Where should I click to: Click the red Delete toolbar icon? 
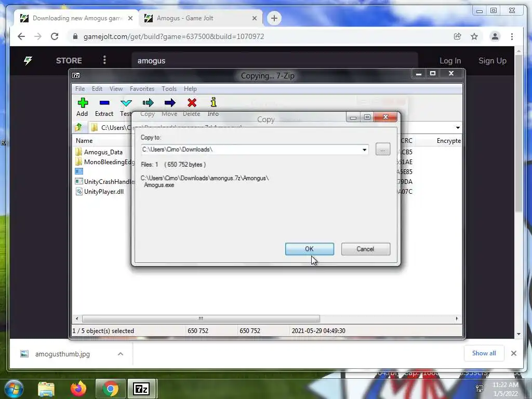(x=192, y=103)
